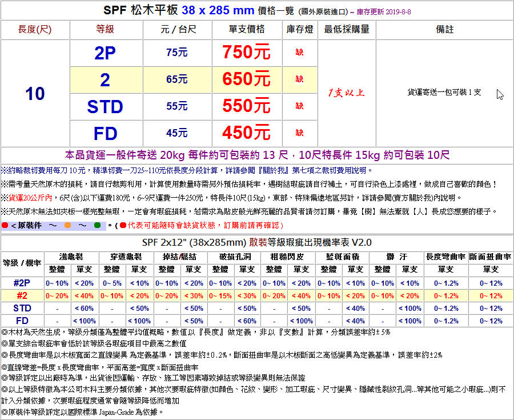Click the 55元 per 台尺 price
The height and width of the screenshot is (420, 514).
[176, 106]
